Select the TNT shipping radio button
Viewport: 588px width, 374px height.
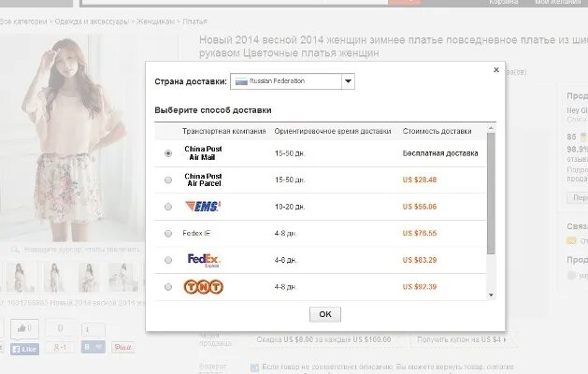pos(168,287)
